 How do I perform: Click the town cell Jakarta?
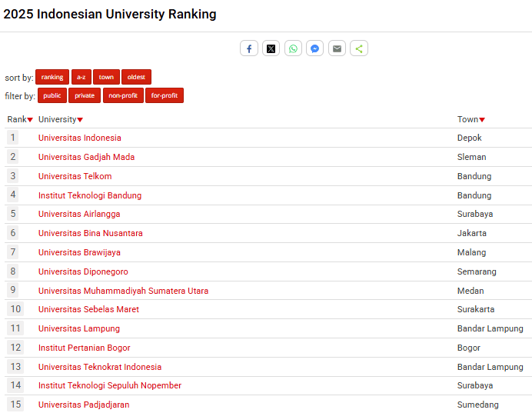472,233
